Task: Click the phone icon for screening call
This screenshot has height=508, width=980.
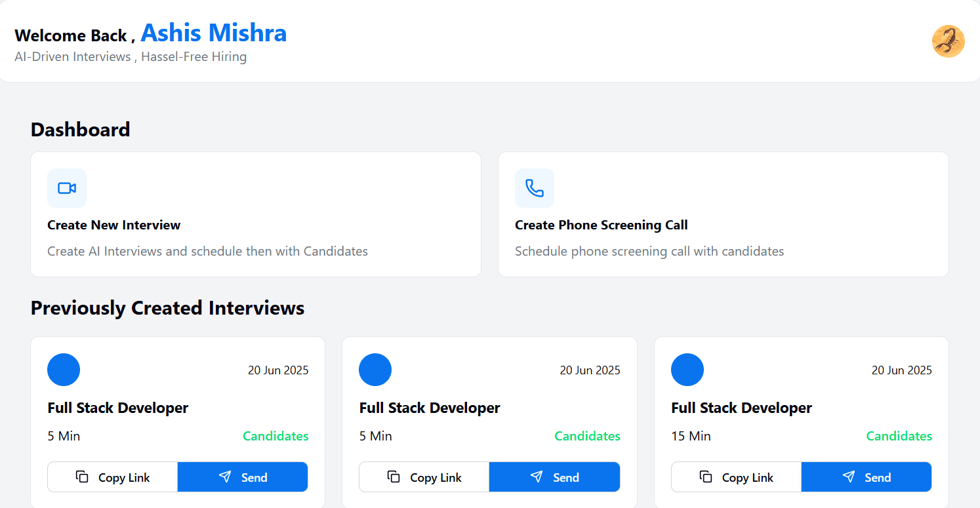Action: click(535, 188)
